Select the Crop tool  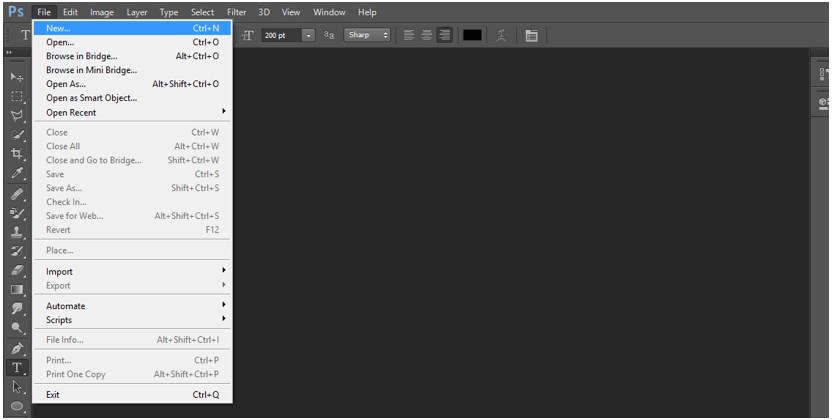click(x=17, y=154)
